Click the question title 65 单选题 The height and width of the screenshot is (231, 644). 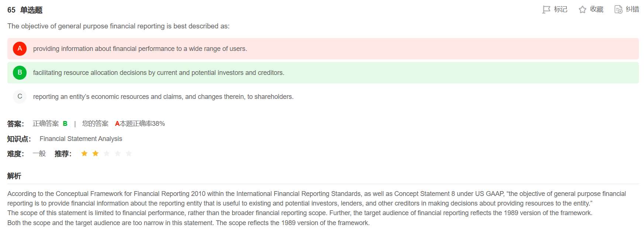25,10
